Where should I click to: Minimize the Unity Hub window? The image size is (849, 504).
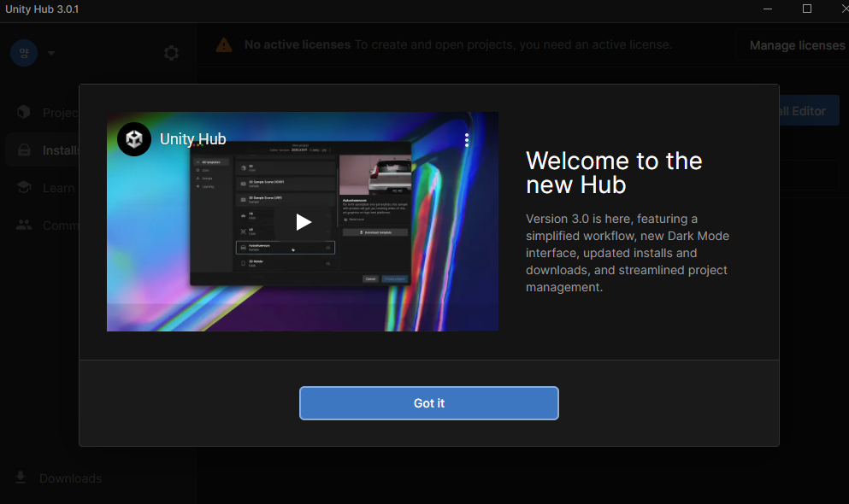(768, 9)
